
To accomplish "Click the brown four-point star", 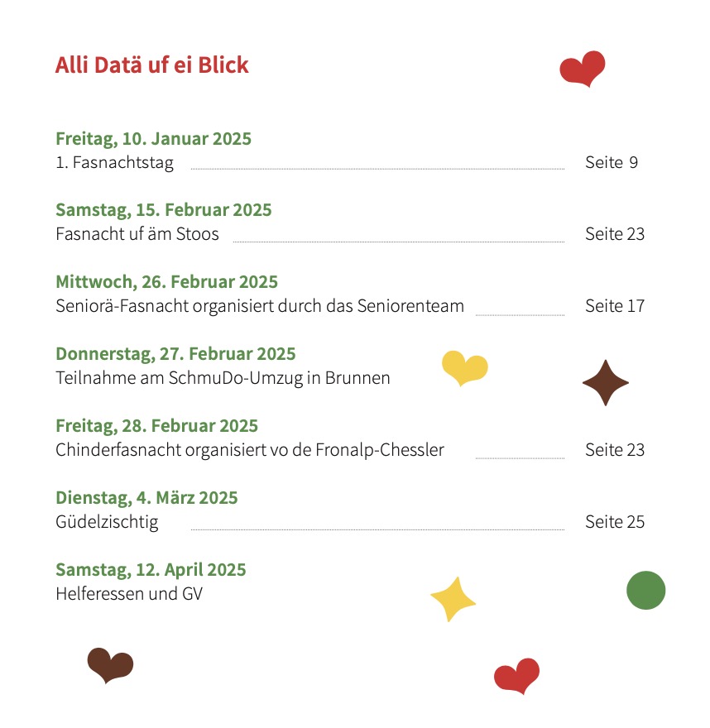I will tap(606, 383).
